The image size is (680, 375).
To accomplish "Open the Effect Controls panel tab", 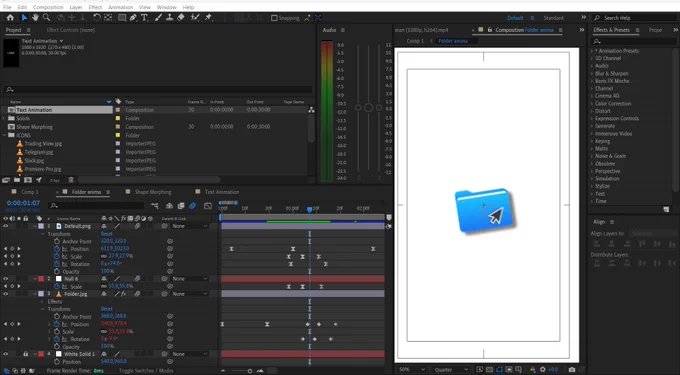I will (71, 30).
